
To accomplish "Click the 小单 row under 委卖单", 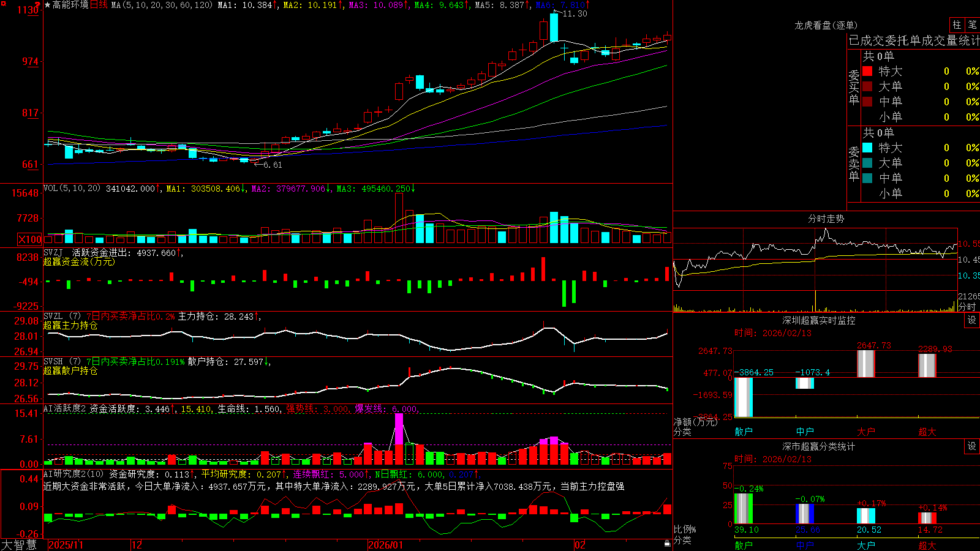I will [921, 193].
